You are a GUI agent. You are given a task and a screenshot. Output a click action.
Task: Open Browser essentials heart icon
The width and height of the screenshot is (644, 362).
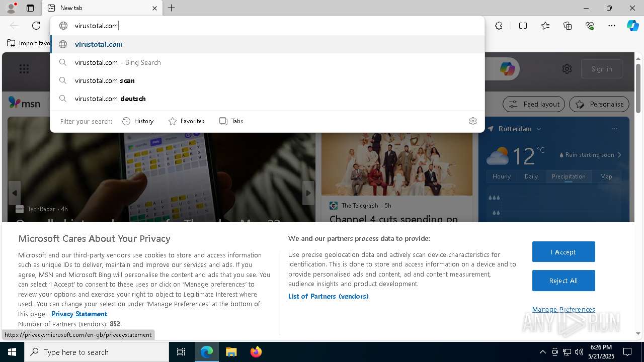[x=590, y=26]
